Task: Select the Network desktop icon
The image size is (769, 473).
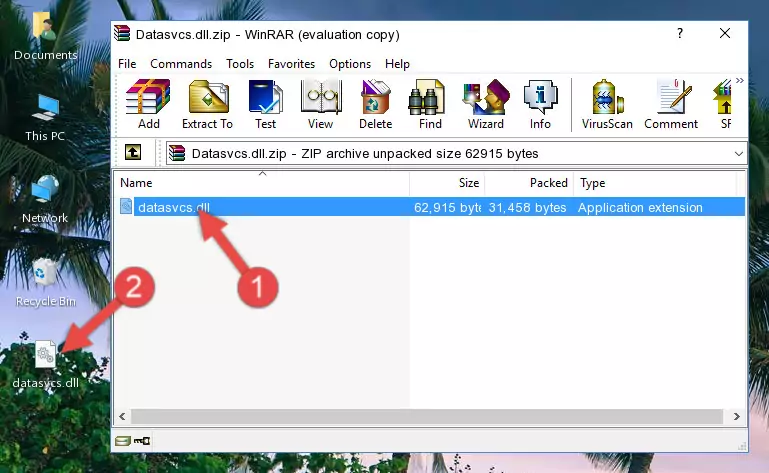Action: pyautogui.click(x=45, y=199)
